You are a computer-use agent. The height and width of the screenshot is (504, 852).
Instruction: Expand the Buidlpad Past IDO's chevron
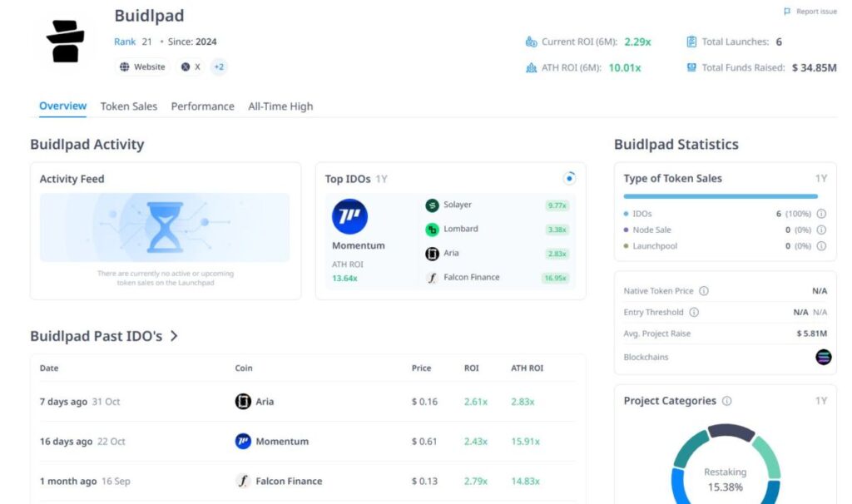click(174, 336)
